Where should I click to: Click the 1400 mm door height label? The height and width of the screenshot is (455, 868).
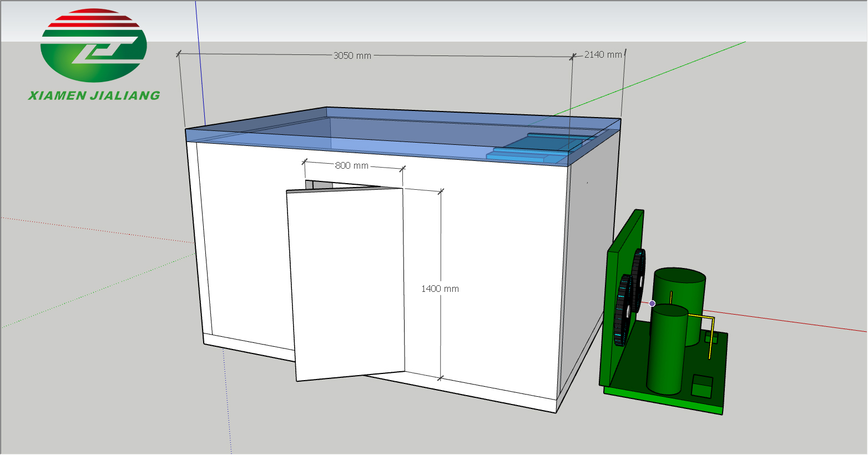coord(440,289)
